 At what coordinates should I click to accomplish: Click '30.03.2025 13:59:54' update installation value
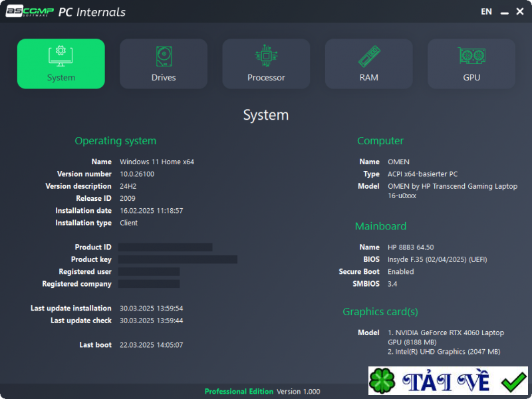[x=152, y=309]
